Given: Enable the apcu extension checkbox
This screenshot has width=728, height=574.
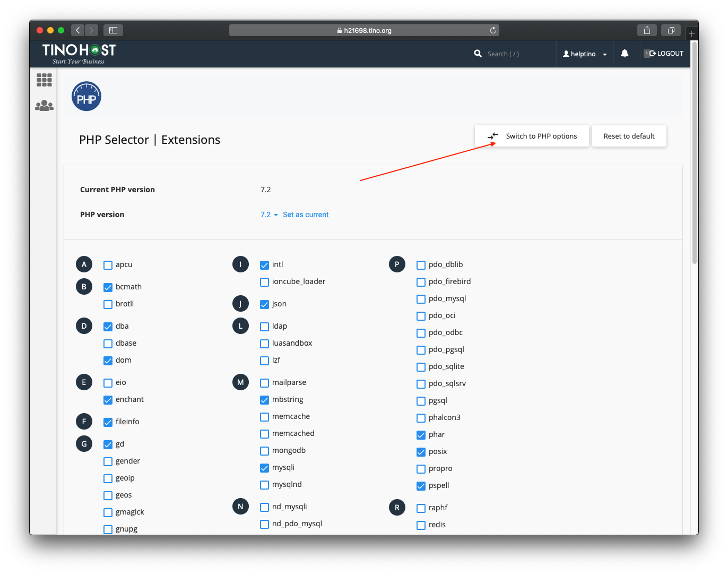Looking at the screenshot, I should click(x=108, y=265).
